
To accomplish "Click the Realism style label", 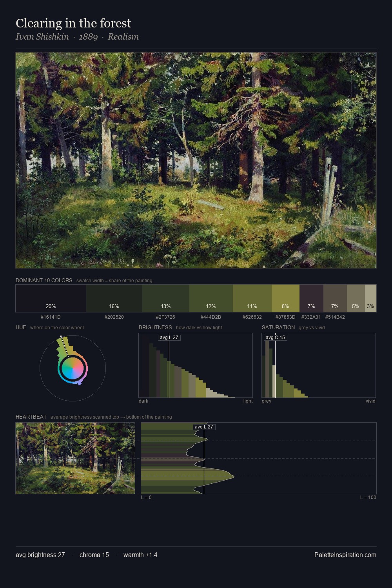I will 123,36.
